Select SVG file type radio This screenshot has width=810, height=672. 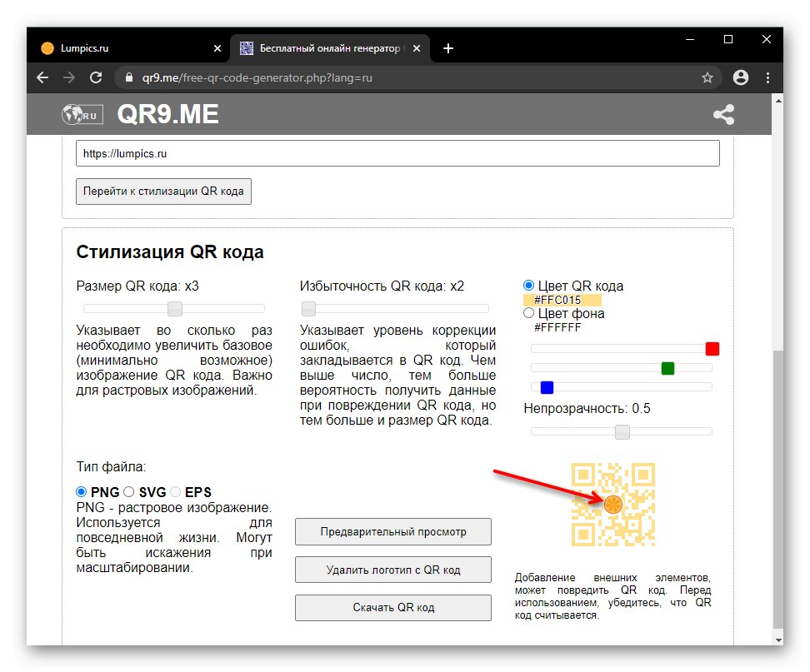pos(129,491)
